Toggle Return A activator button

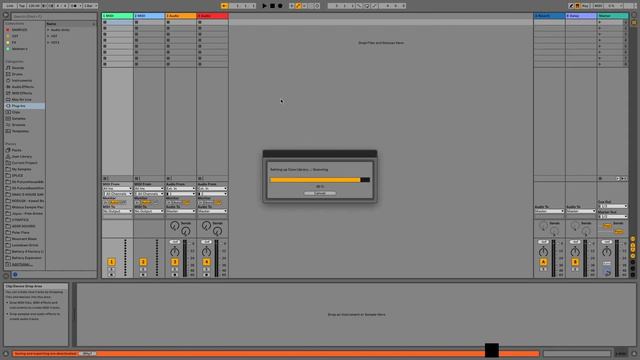click(543, 262)
